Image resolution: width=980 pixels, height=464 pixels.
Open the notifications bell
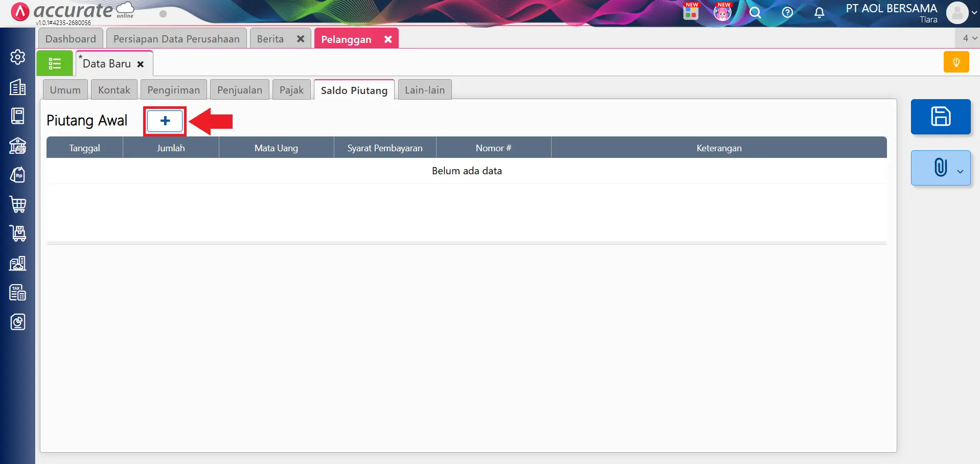819,12
